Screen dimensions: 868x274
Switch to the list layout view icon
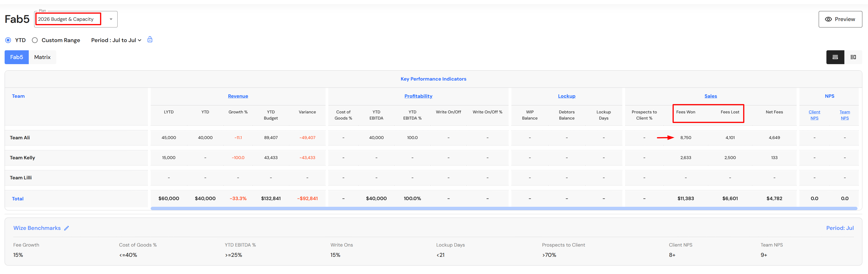835,57
